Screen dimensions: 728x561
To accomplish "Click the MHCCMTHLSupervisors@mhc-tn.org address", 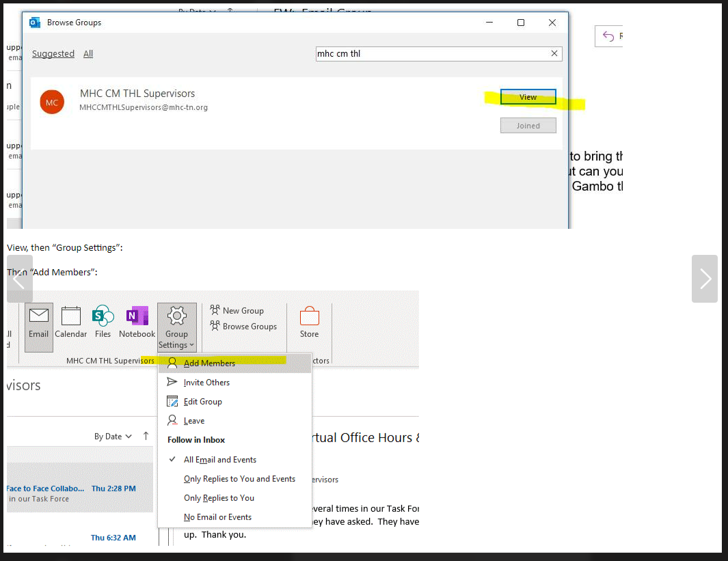I will 144,107.
